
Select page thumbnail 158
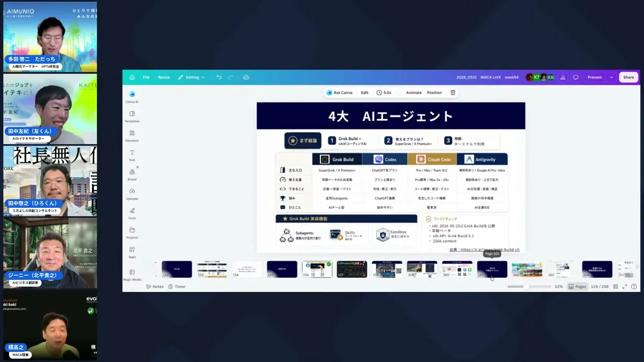click(387, 269)
